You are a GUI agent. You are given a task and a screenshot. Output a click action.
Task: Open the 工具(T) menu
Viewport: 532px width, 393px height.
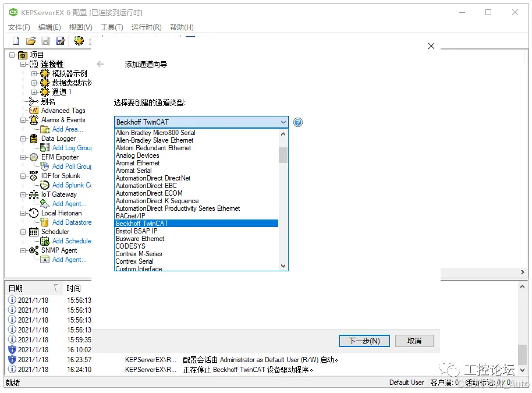coord(112,27)
